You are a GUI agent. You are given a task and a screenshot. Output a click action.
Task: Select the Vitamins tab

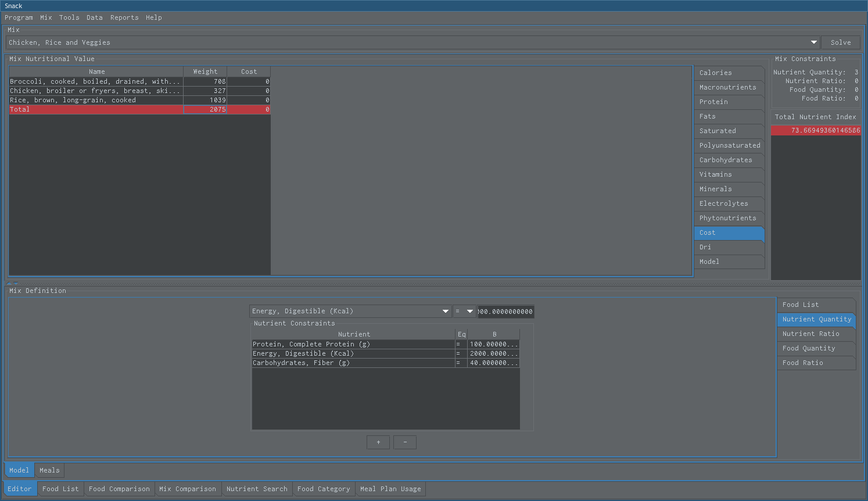click(x=729, y=174)
